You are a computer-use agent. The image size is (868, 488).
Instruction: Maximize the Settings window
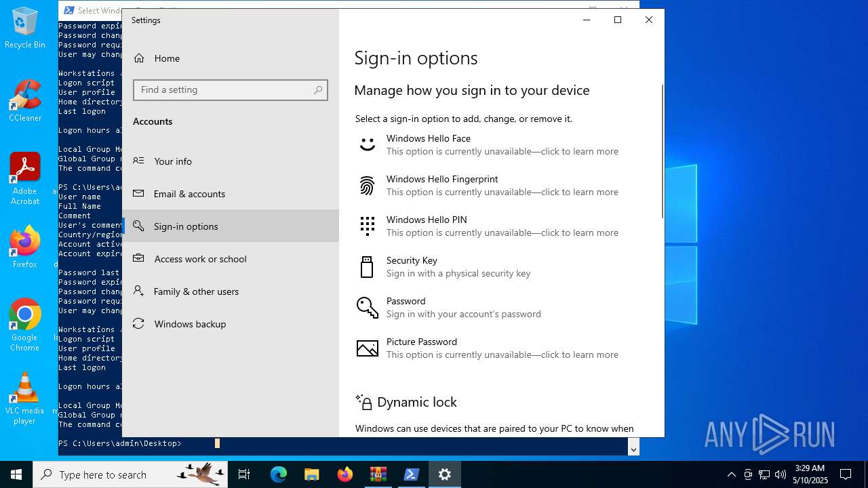(x=618, y=20)
